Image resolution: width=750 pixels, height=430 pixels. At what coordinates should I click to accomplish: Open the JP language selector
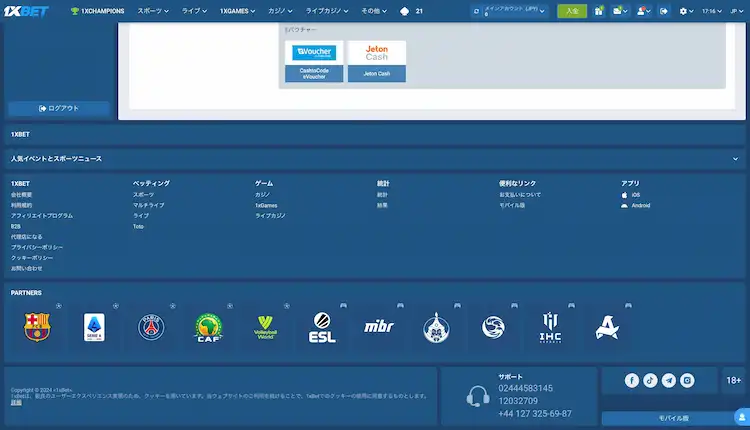[x=737, y=11]
